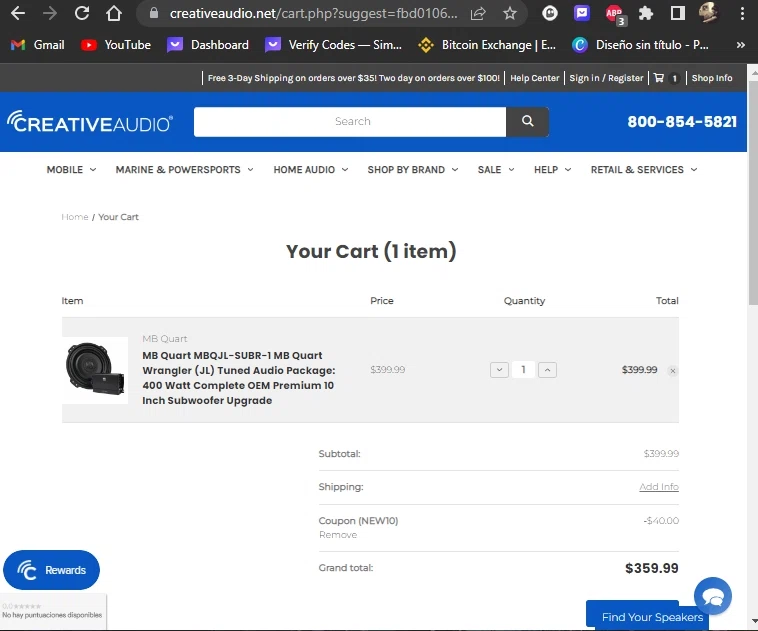Remove the NEW10 coupon
Viewport: 758px width, 631px height.
point(338,535)
